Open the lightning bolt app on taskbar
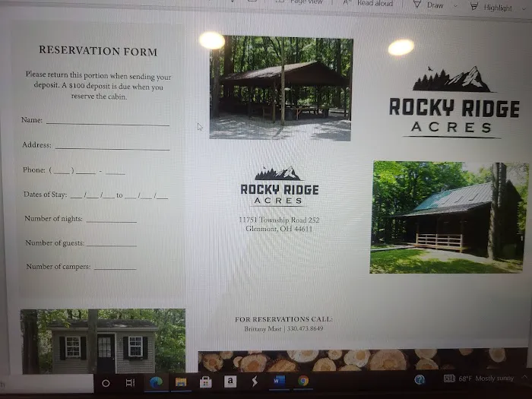 point(255,382)
